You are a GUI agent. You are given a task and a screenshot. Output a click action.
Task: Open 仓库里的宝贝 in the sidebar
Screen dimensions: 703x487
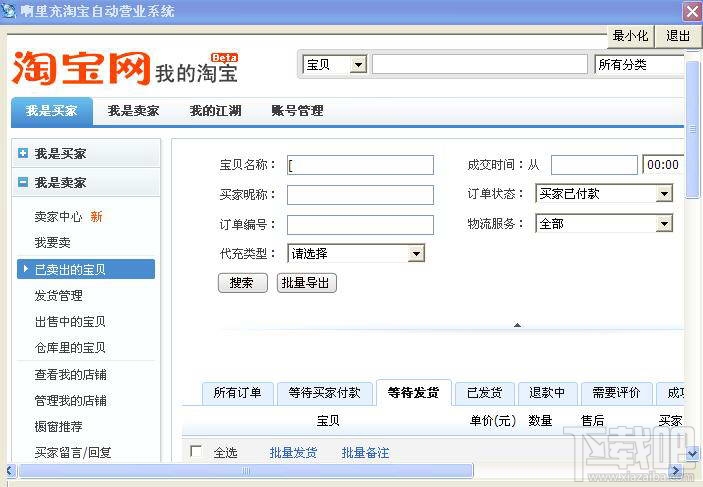tap(70, 348)
